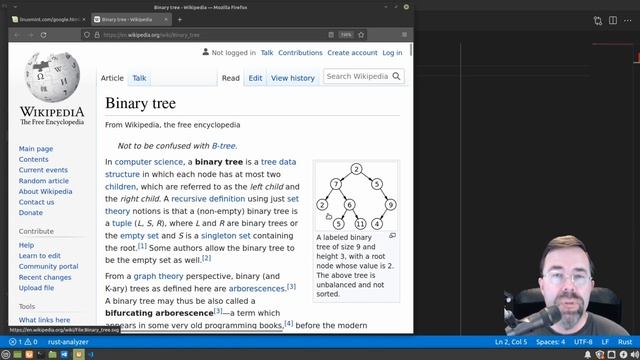
Task: Open VS Code editor more actions menu
Action: [x=628, y=20]
